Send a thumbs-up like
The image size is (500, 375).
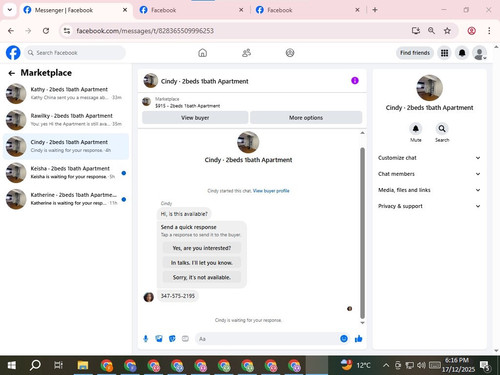359,339
